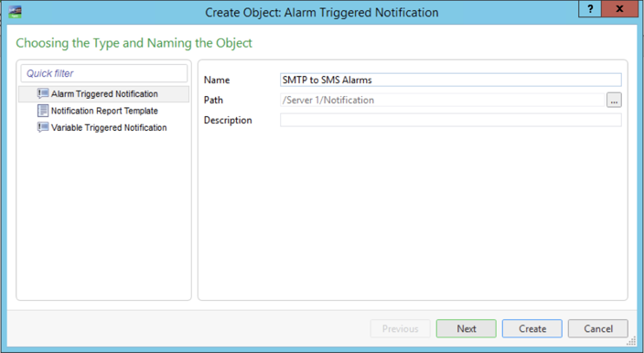Click the disabled Previous button

[400, 329]
